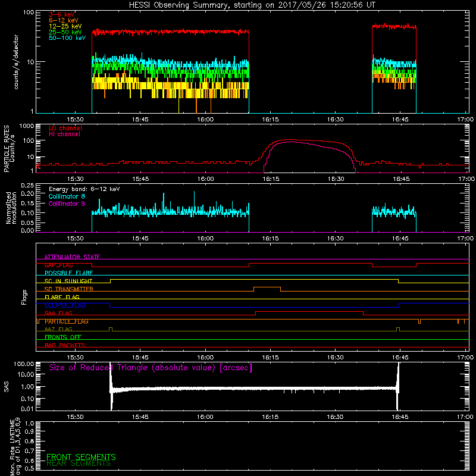The width and height of the screenshot is (476, 476).
Task: Select the Collimator 9 legend label
Action: point(67,203)
